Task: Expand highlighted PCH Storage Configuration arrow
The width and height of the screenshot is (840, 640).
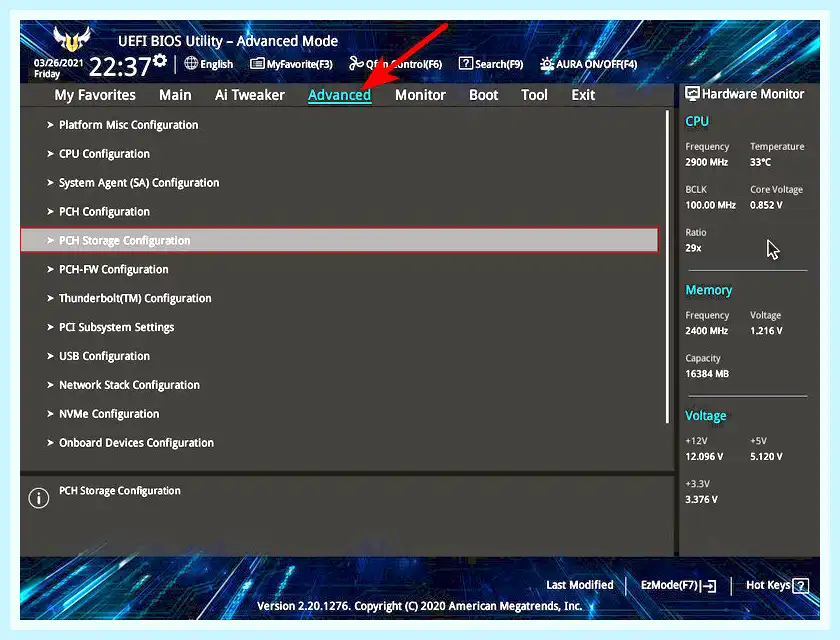Action: click(x=50, y=240)
